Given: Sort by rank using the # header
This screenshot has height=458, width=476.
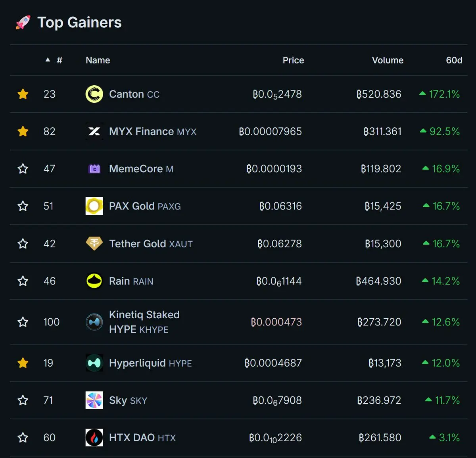Looking at the screenshot, I should click(59, 60).
